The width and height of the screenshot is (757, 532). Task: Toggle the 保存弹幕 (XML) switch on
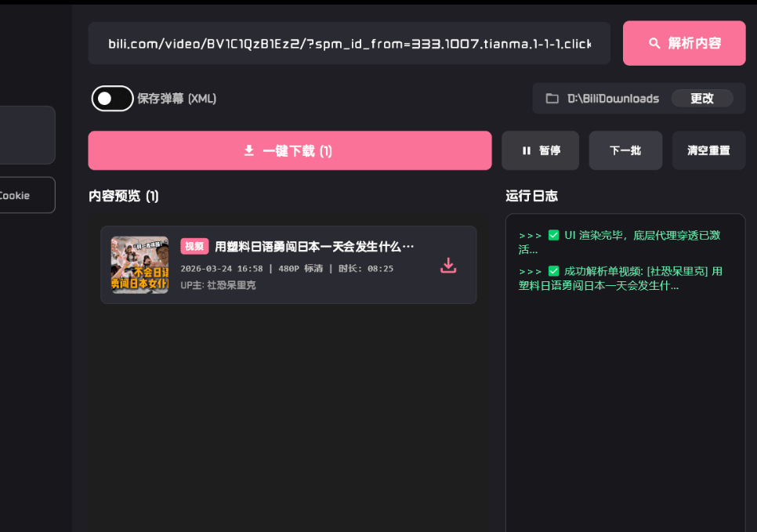coord(112,99)
